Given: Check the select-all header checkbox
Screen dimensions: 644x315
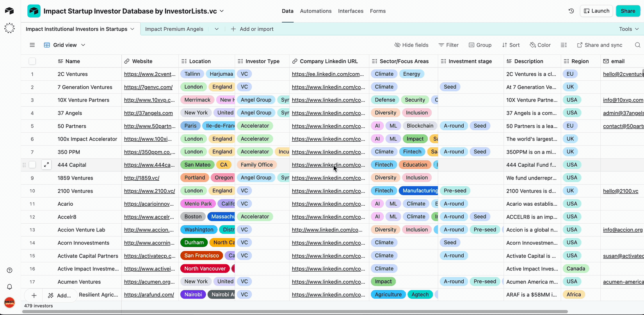Looking at the screenshot, I should click(x=32, y=61).
